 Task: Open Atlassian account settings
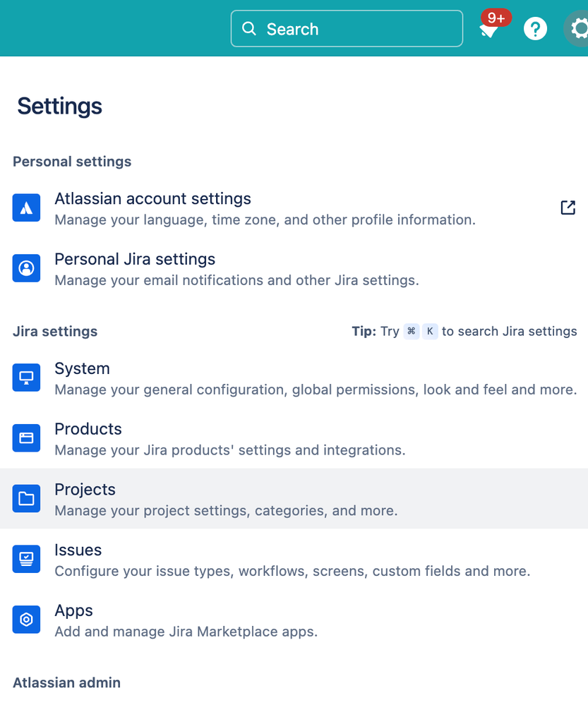click(294, 208)
